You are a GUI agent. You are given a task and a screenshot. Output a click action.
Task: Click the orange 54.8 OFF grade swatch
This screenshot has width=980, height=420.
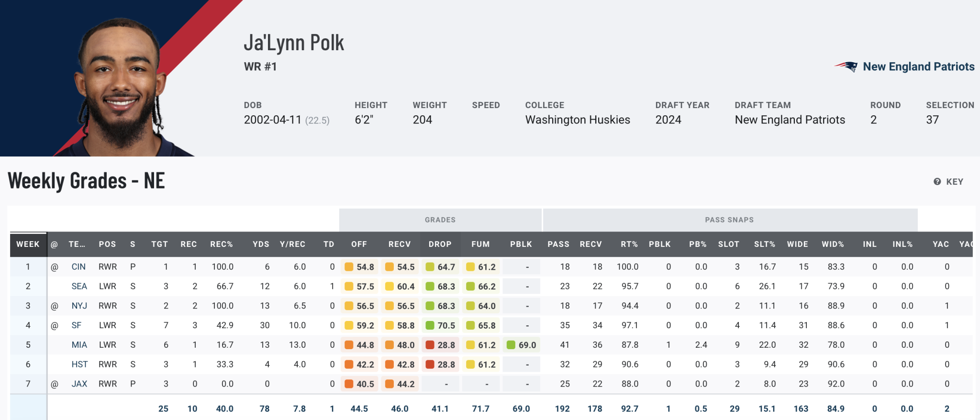[x=349, y=267]
